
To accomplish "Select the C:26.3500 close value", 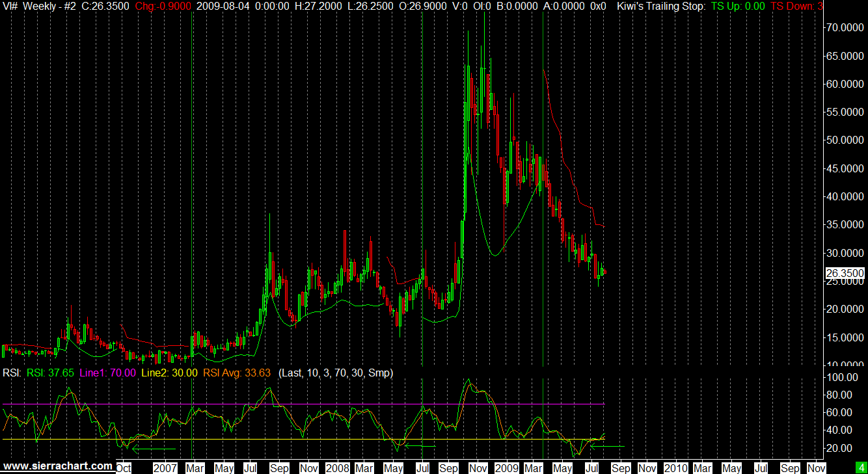I will [105, 6].
